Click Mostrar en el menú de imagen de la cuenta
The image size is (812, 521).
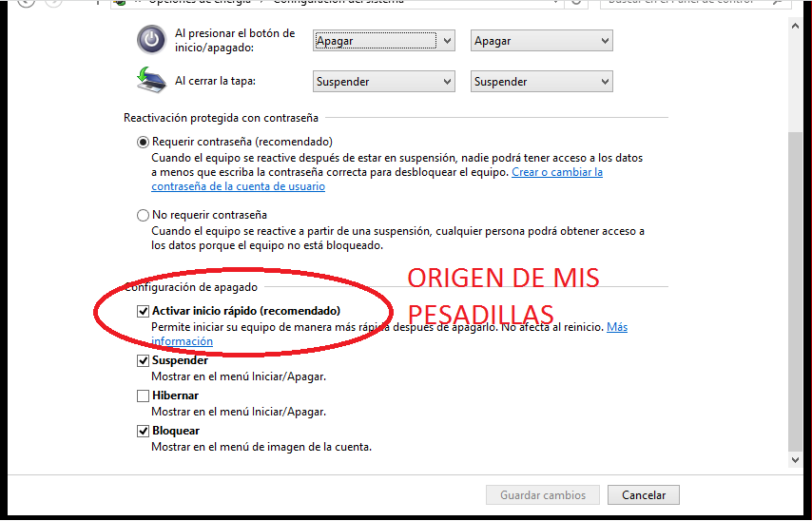261,447
